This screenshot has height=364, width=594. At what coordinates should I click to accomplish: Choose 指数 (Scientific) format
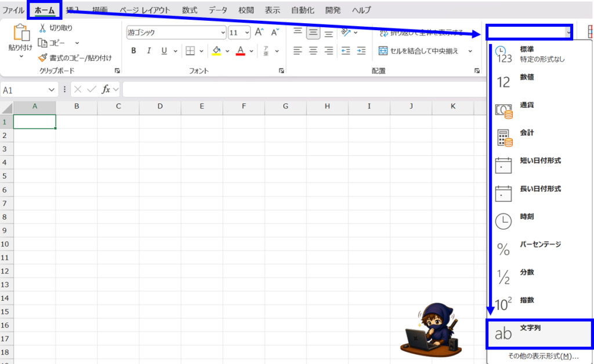pos(539,305)
